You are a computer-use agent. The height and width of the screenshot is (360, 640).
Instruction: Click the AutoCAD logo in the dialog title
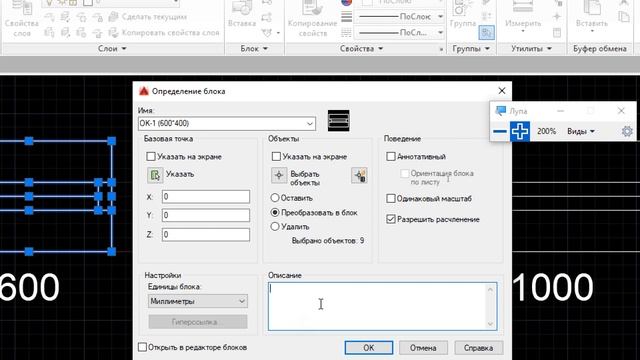pyautogui.click(x=143, y=91)
